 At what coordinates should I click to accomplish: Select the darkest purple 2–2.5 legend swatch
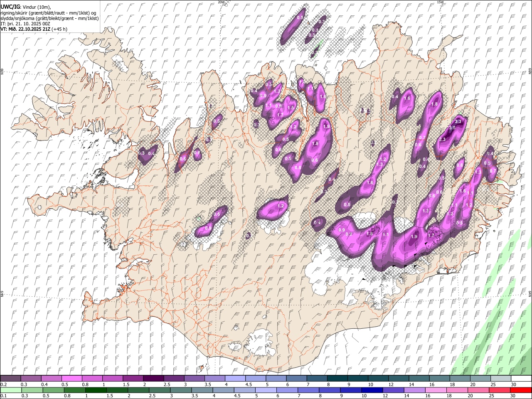pos(153,378)
